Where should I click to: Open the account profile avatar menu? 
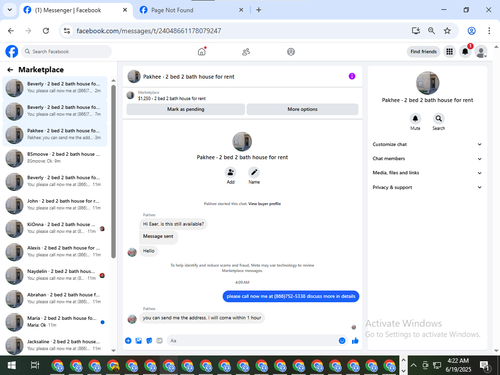coord(481,52)
